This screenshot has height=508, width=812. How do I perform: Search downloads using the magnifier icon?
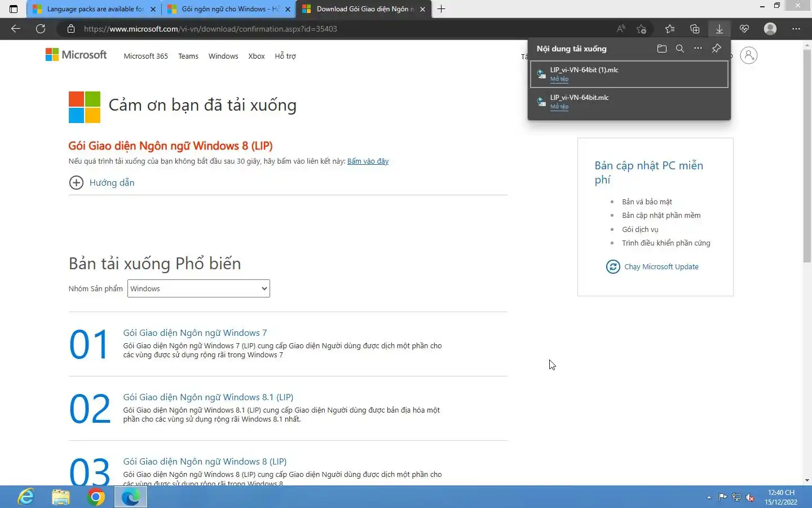point(680,49)
